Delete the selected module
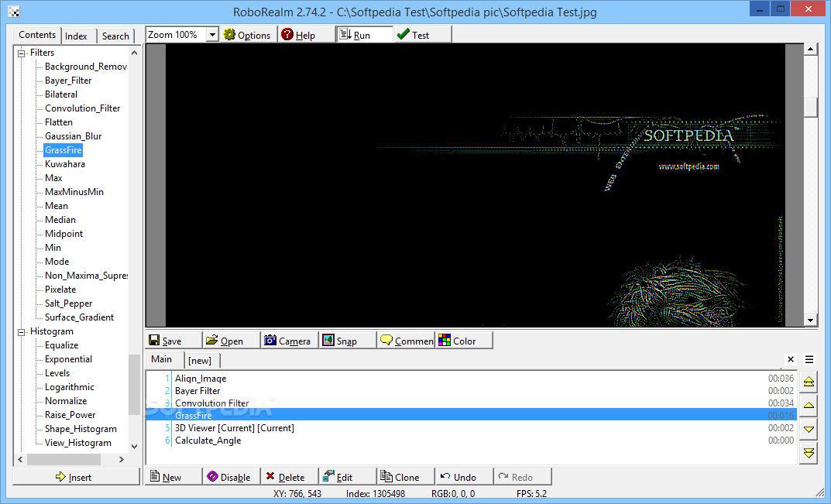Viewport: 831px width, 504px height. point(290,477)
